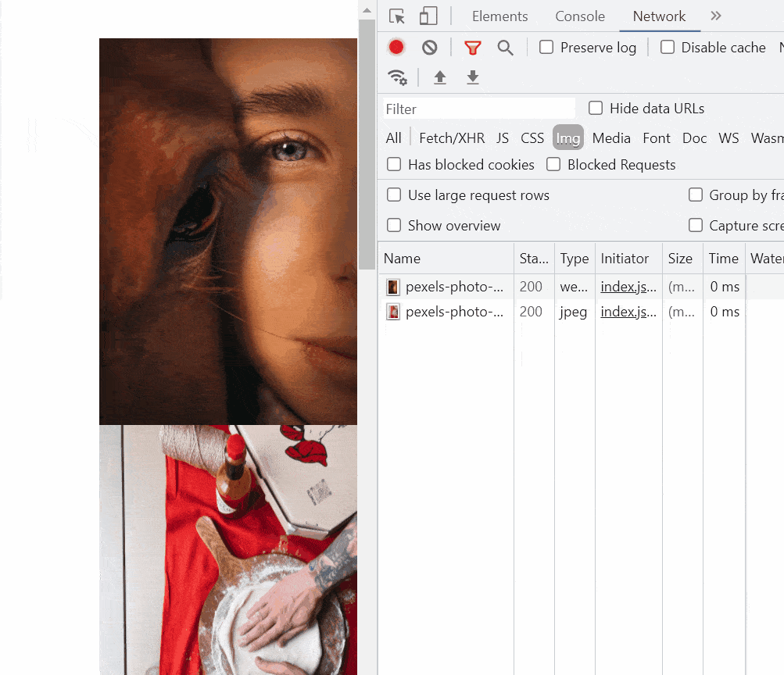Sort by the Size column header
Viewport: 784px width, 675px height.
[682, 259]
